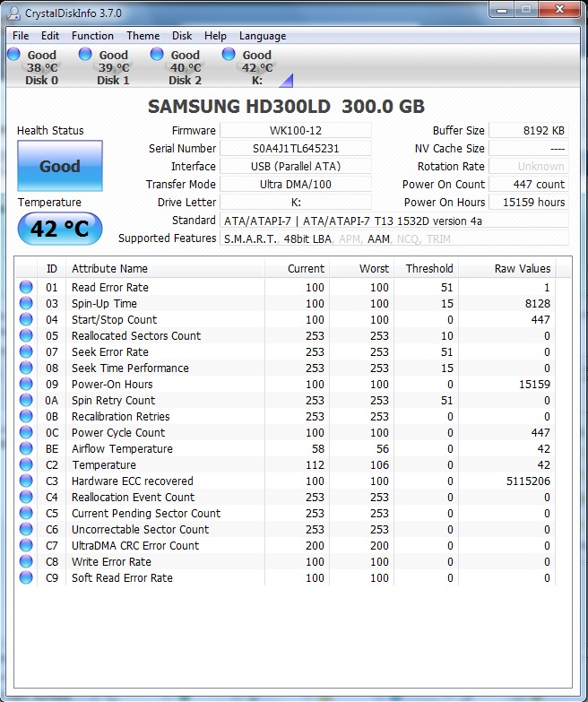
Task: Click the Threshold column header
Action: (426, 269)
